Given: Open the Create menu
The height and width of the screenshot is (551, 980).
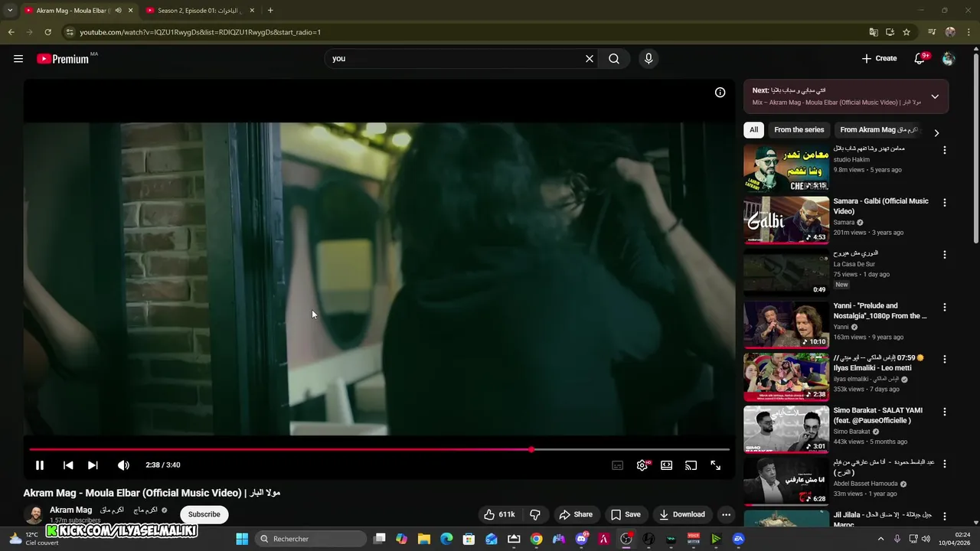Looking at the screenshot, I should tap(879, 58).
